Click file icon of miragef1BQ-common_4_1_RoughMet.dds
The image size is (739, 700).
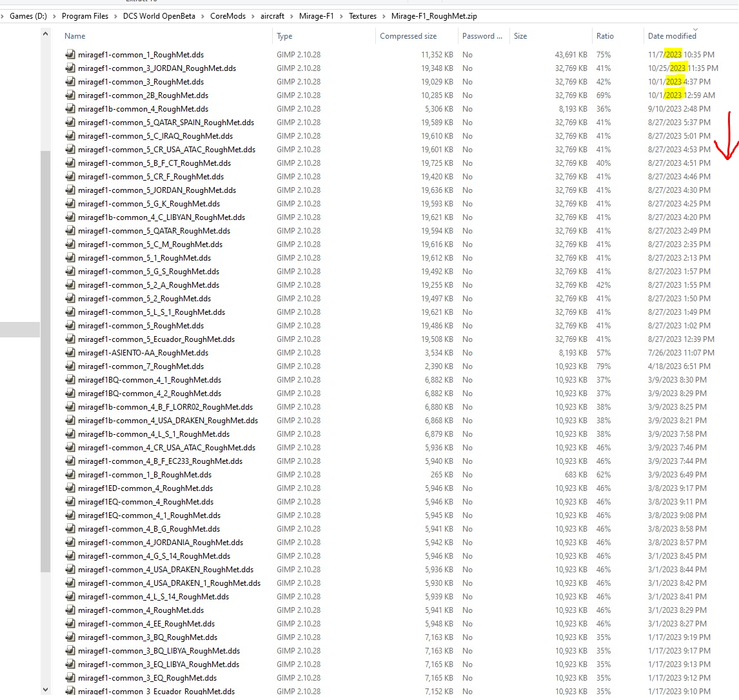70,380
